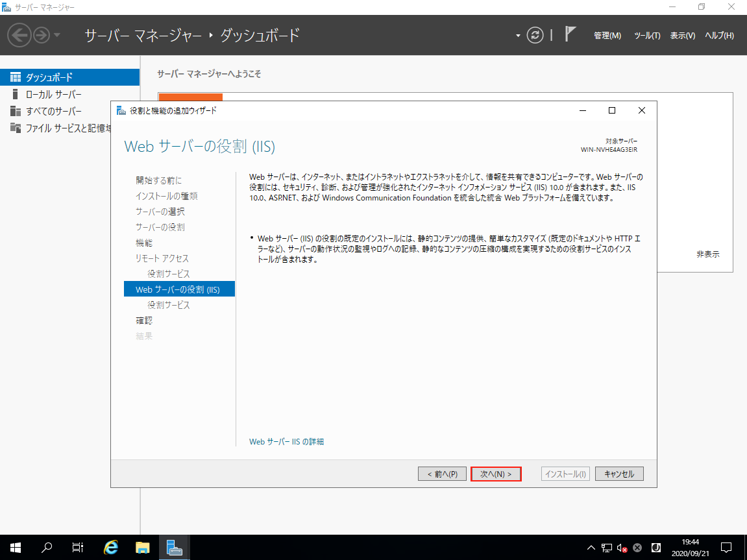This screenshot has height=560, width=747.
Task: Open the Action Center notification icon
Action: [x=726, y=548]
